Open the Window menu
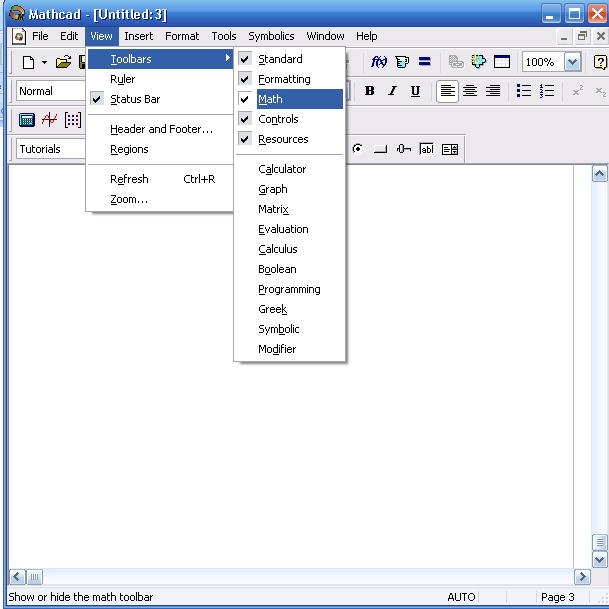The height and width of the screenshot is (609, 609). 325,37
